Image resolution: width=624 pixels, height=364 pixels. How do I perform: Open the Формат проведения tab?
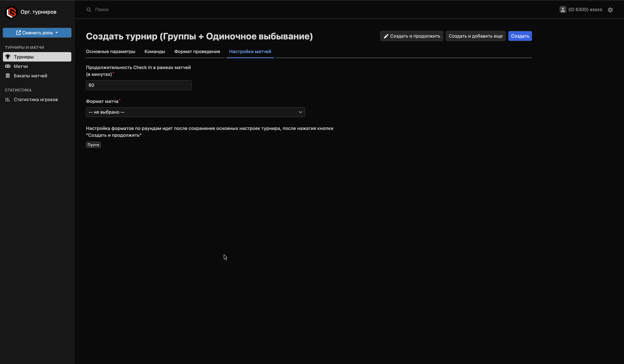point(197,51)
